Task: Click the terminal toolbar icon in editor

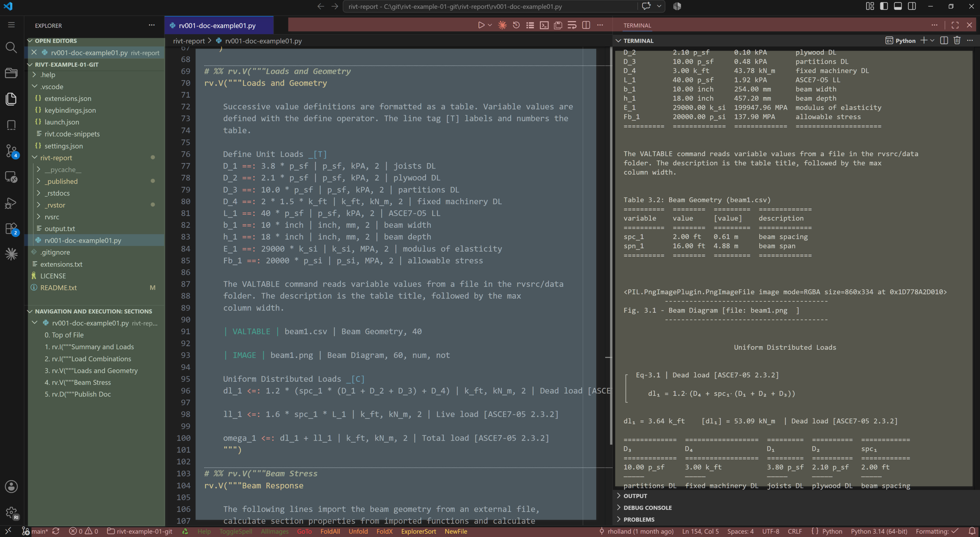Action: point(544,25)
